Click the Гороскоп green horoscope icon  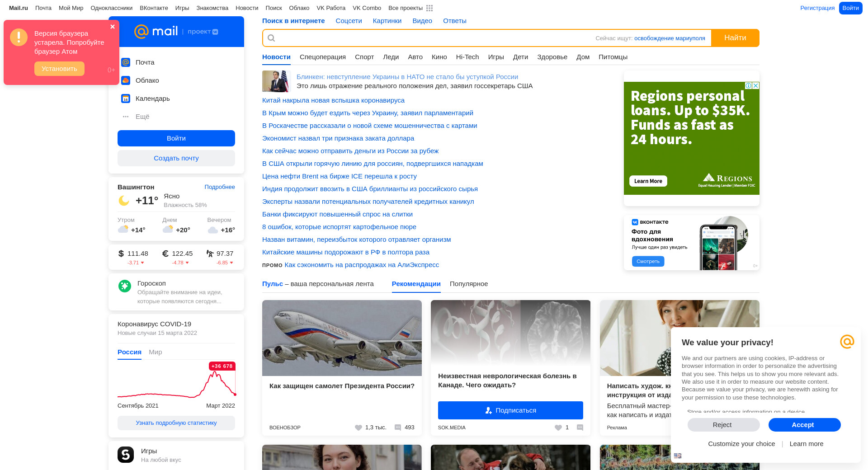point(125,286)
